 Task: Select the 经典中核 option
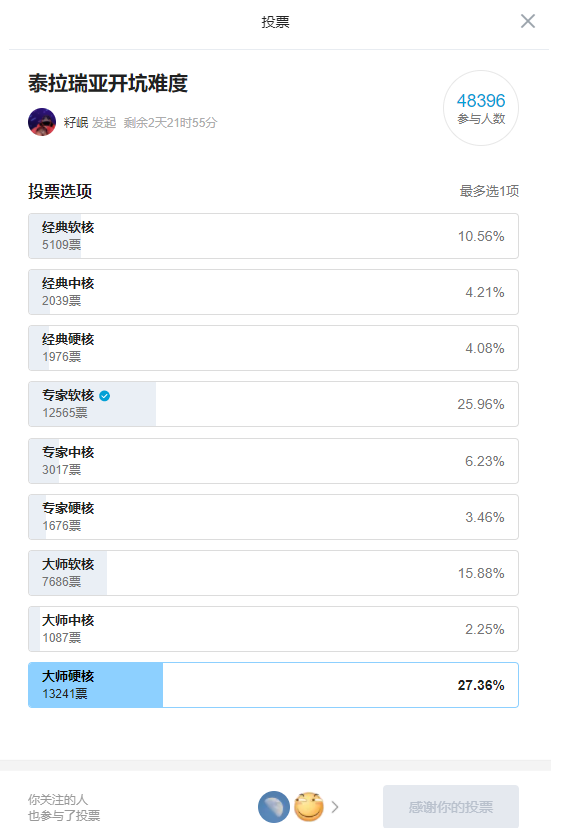point(273,292)
